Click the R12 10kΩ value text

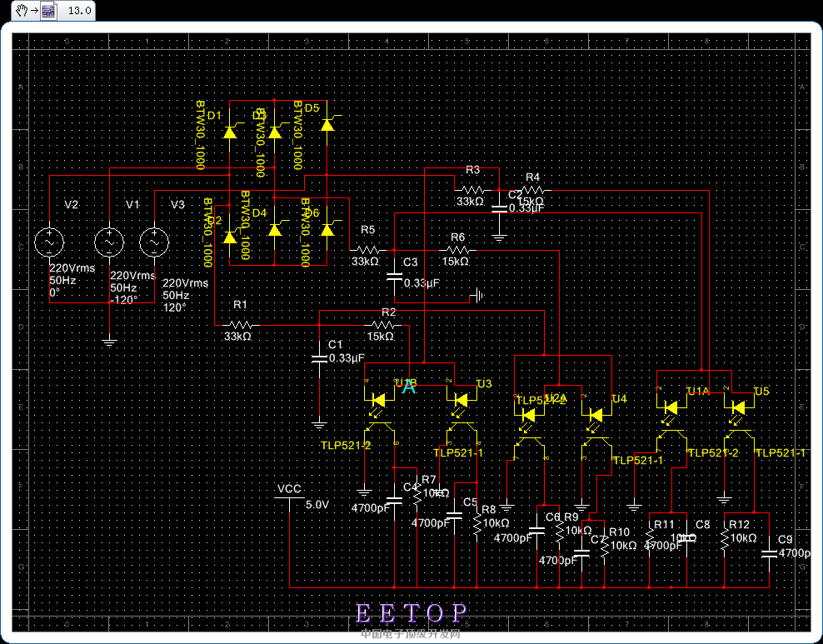pyautogui.click(x=743, y=538)
